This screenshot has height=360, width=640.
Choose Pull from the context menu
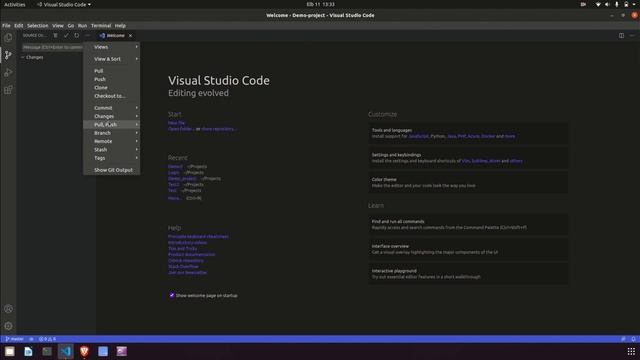[x=111, y=71]
